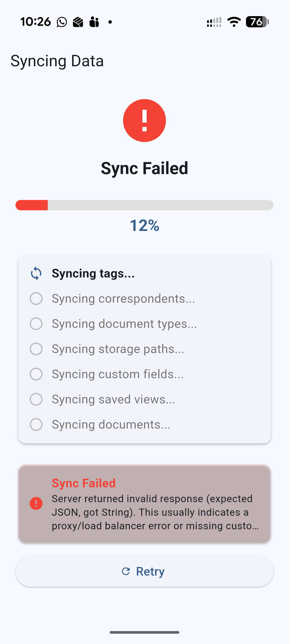Viewport: 289px width, 644px height.
Task: Tap the battery indicator showing 76
Action: 257,22
